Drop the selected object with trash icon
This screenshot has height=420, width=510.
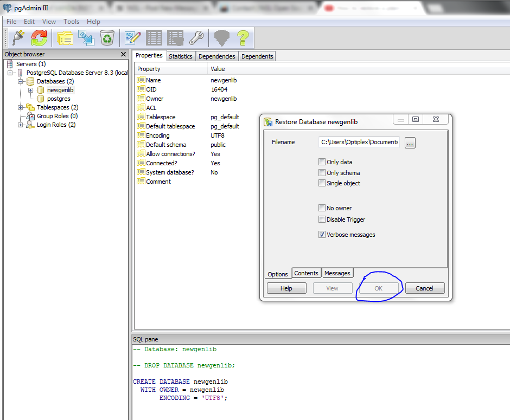tap(107, 37)
